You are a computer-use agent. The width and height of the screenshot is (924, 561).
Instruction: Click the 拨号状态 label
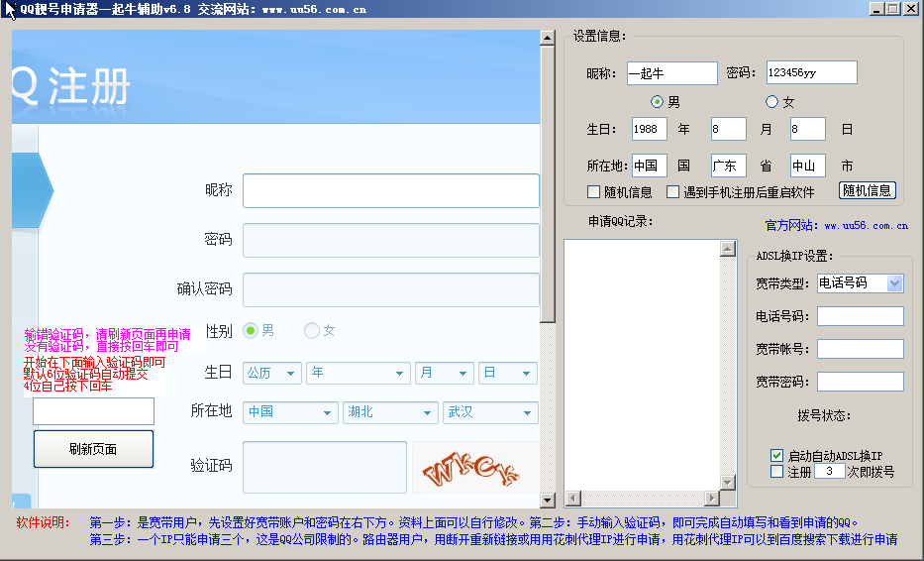tap(824, 416)
